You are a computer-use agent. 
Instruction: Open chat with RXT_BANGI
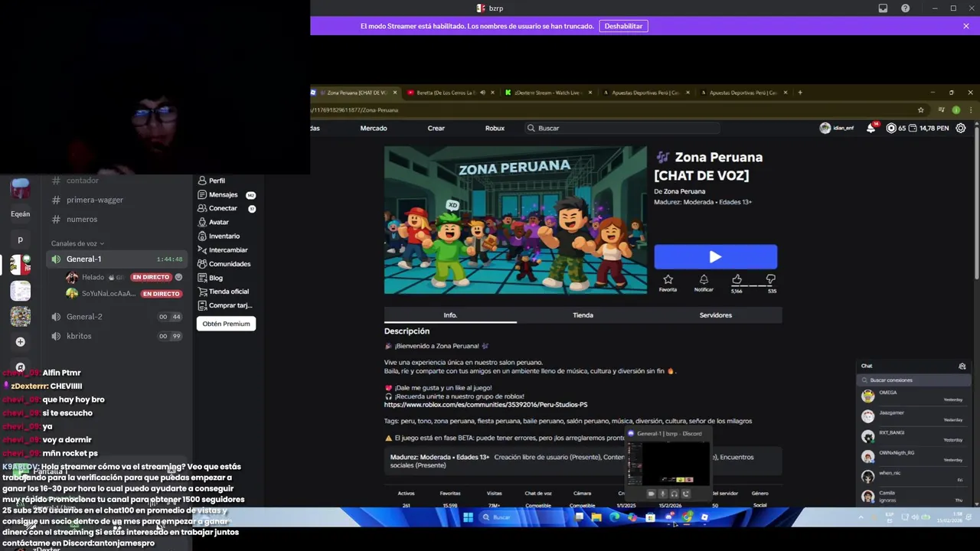click(913, 436)
